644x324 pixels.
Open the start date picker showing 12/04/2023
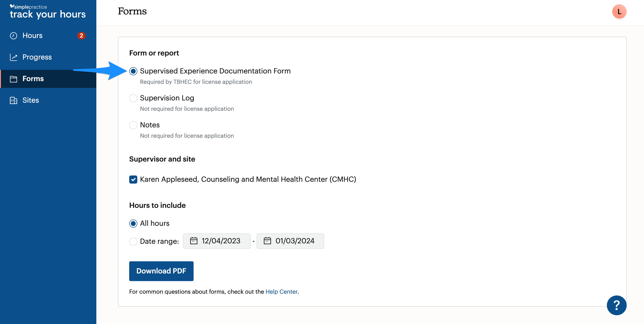217,241
